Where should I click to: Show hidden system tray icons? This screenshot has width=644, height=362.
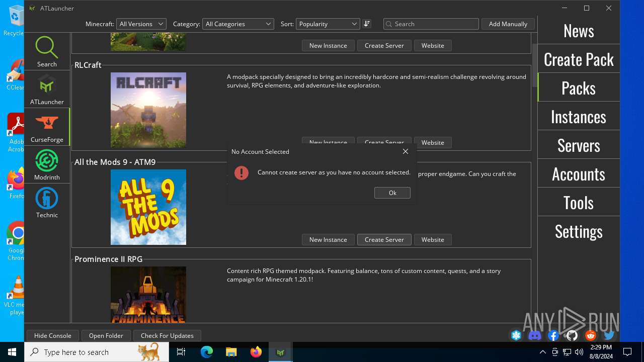coord(542,352)
